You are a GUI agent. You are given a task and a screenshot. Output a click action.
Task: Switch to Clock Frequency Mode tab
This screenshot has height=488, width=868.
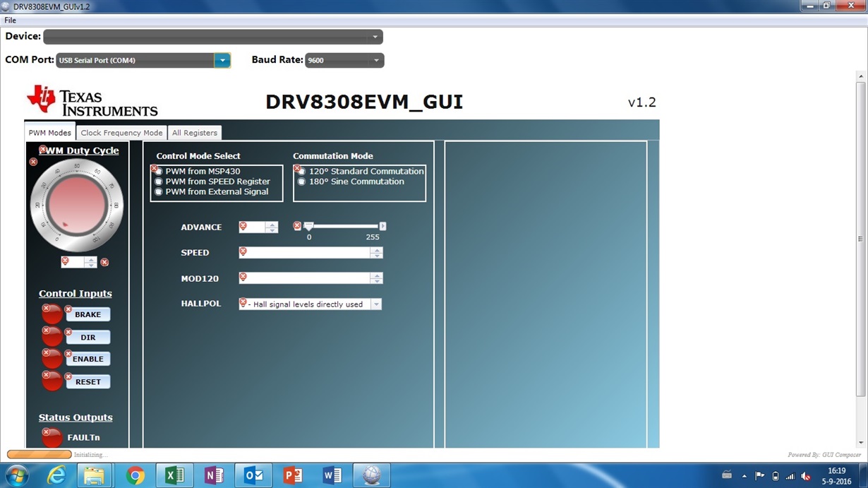(x=121, y=133)
